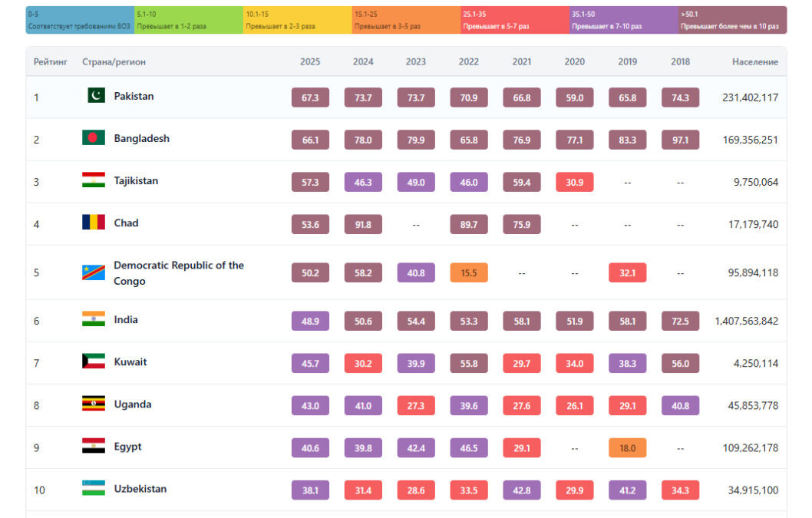
Task: Click the purple 35.1-50 legend swatch
Action: point(623,20)
